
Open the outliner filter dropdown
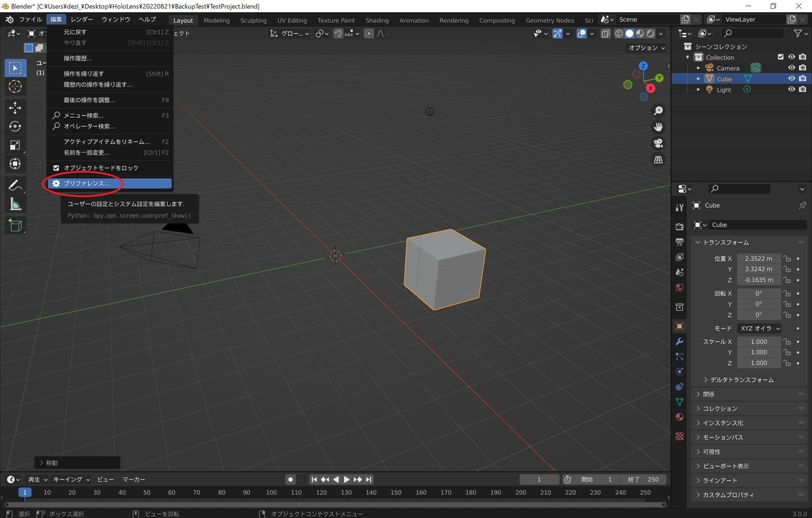[800, 34]
